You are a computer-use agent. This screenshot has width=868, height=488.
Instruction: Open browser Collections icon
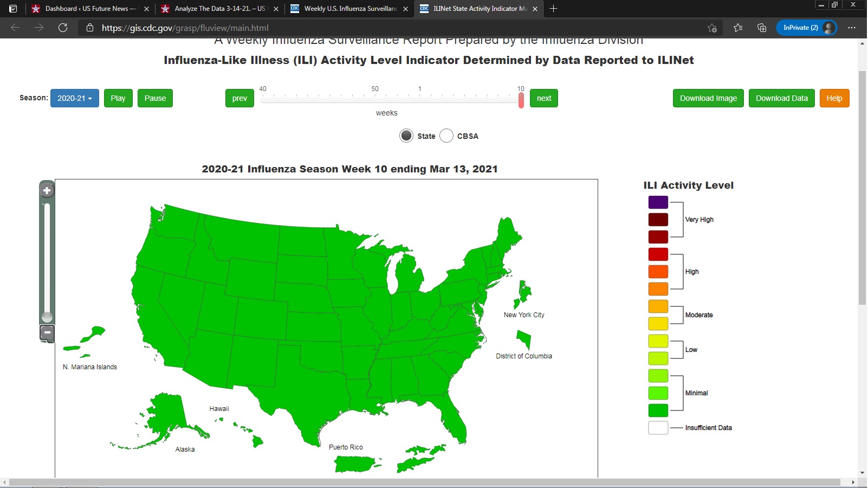point(762,28)
